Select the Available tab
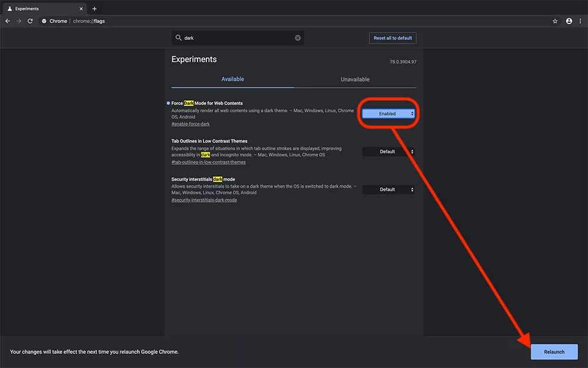Viewport: 588px width, 368px height. pos(232,79)
